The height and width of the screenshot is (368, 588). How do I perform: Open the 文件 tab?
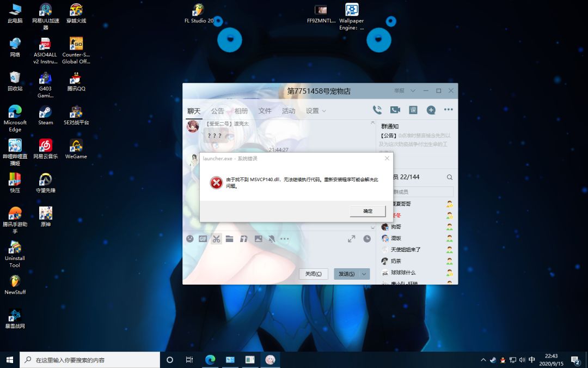pos(265,111)
